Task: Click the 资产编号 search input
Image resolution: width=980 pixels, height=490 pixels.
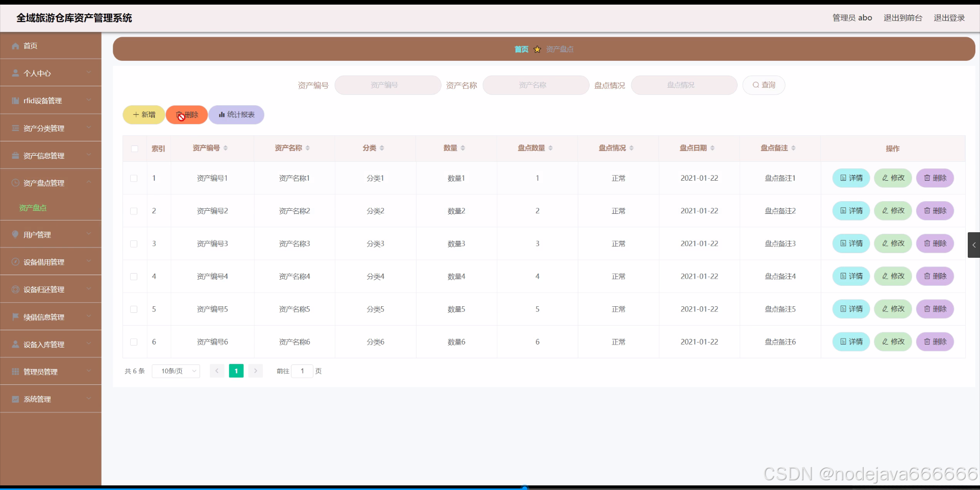Action: pos(388,85)
